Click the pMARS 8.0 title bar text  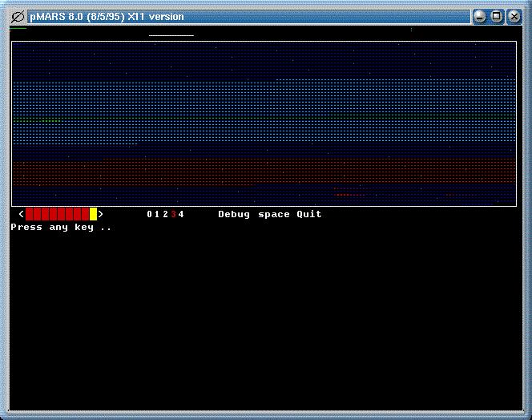(107, 16)
